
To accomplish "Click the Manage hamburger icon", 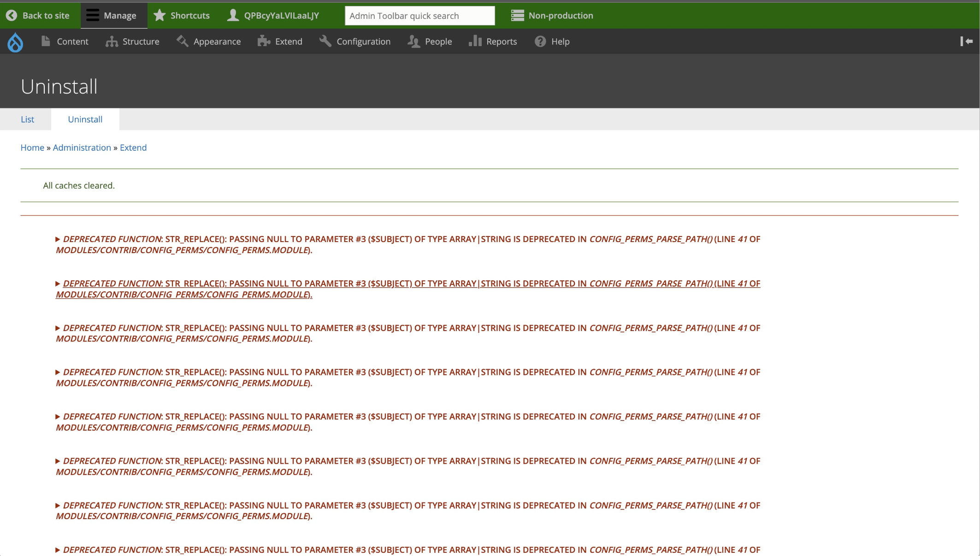I will 93,16.
